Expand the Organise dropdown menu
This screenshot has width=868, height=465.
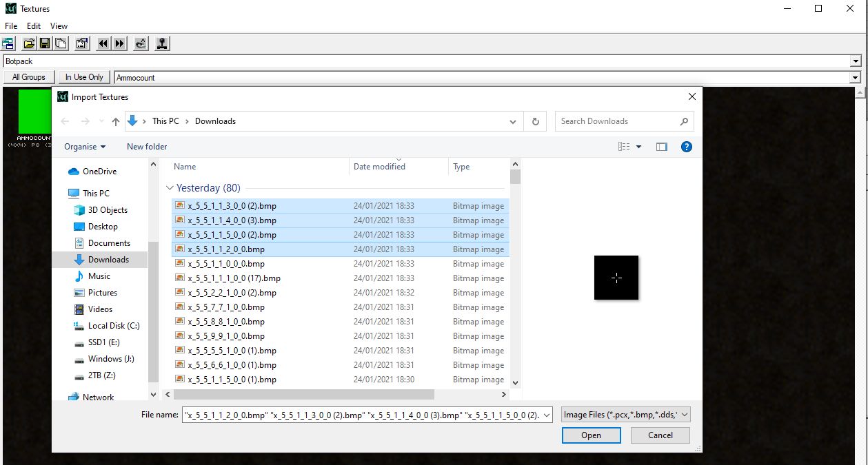coord(85,147)
